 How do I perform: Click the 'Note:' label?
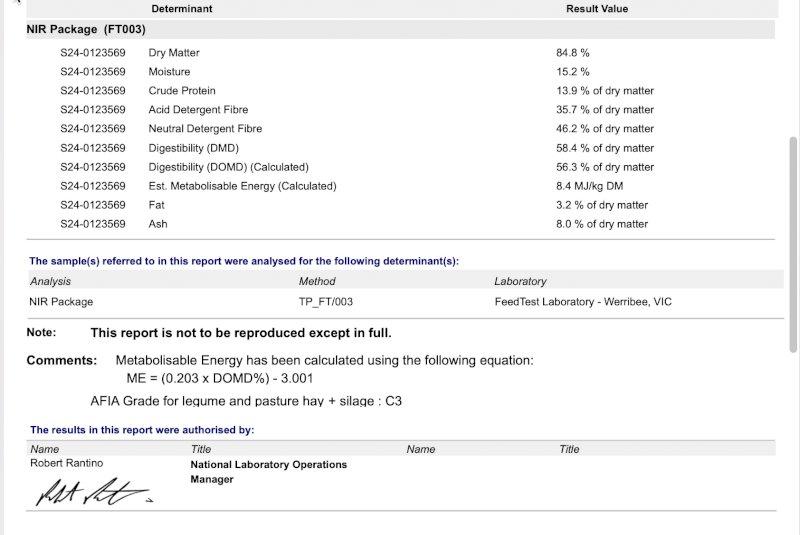coord(41,332)
